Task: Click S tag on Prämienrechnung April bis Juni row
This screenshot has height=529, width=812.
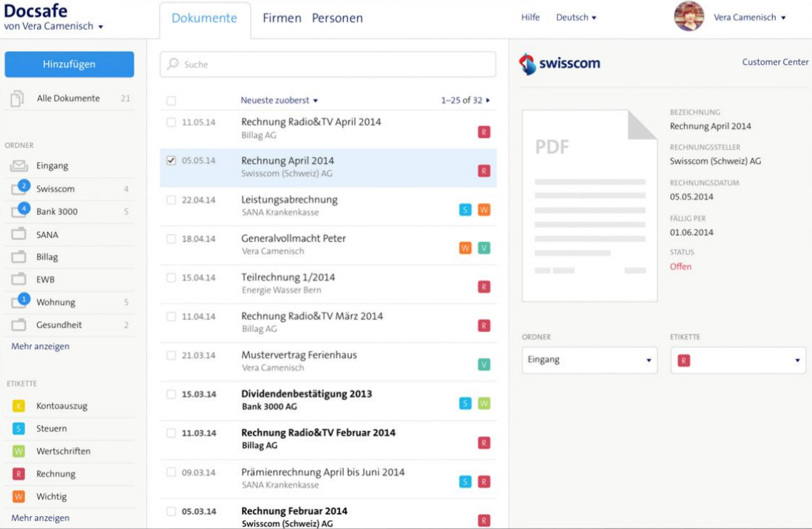Action: 465,482
